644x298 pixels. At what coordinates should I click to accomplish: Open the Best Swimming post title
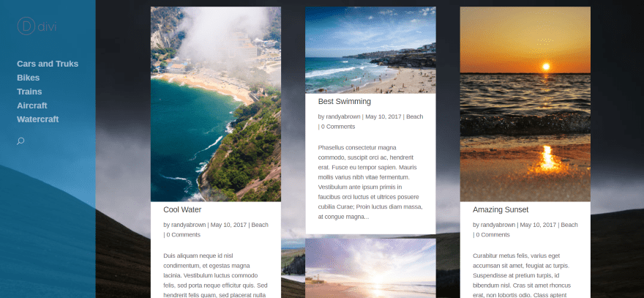click(x=344, y=102)
